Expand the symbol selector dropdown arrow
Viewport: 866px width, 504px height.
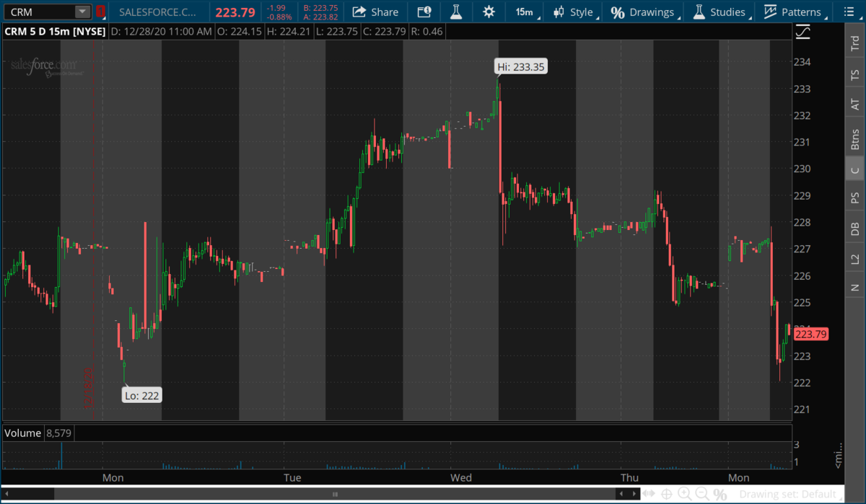pyautogui.click(x=82, y=12)
